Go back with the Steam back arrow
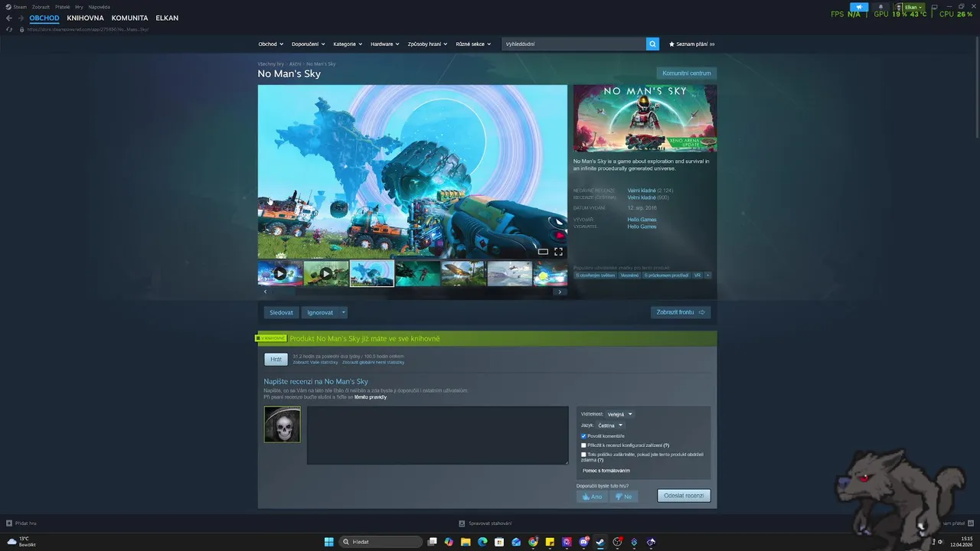 pyautogui.click(x=9, y=18)
